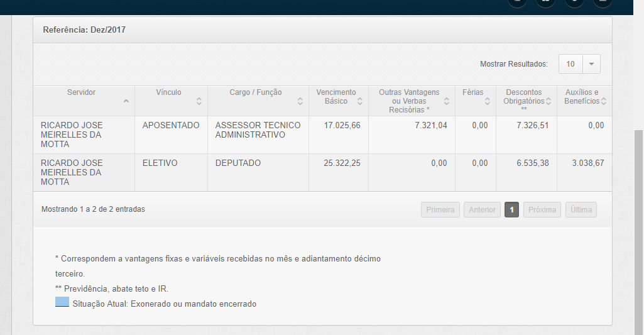Click the APOSENTADO vínculo cell
This screenshot has width=644, height=335.
[x=171, y=126]
